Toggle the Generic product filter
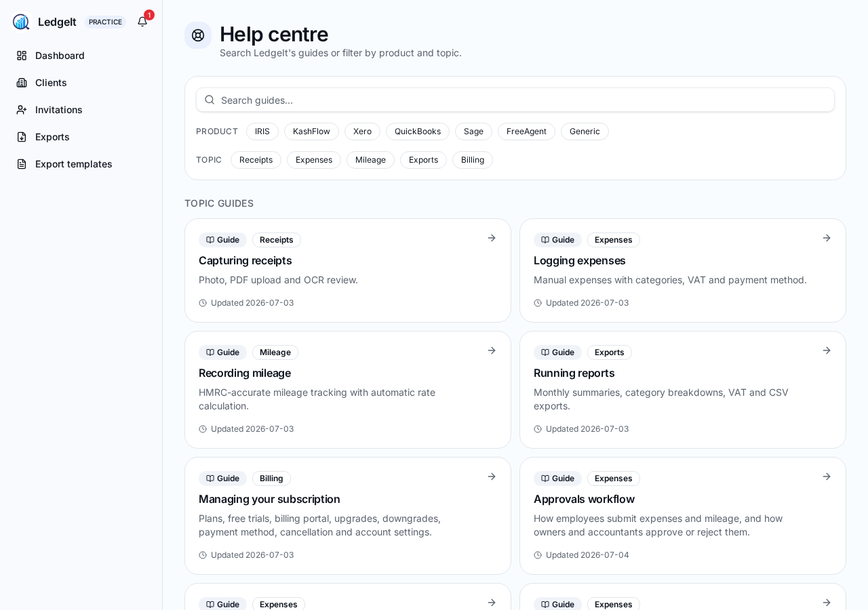 585,131
